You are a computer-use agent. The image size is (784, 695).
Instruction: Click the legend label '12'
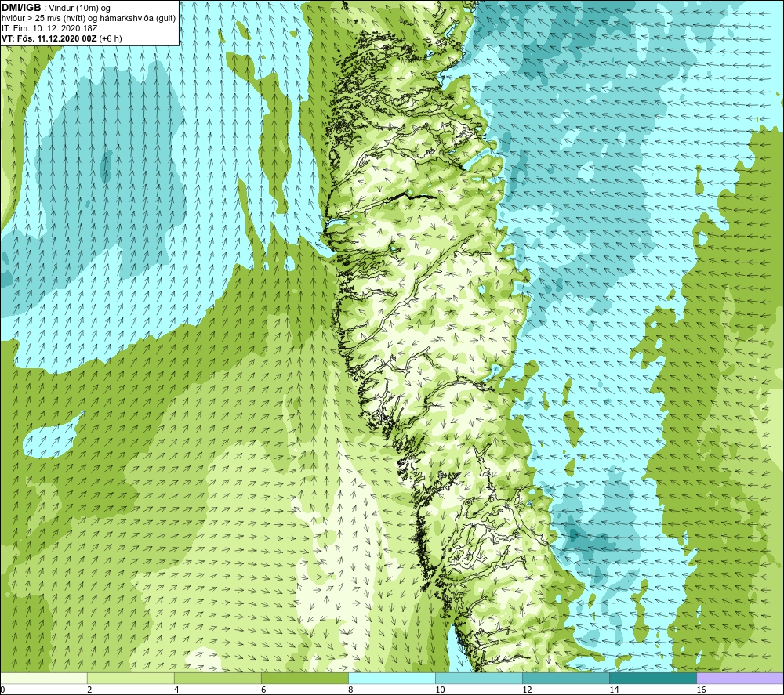527,690
